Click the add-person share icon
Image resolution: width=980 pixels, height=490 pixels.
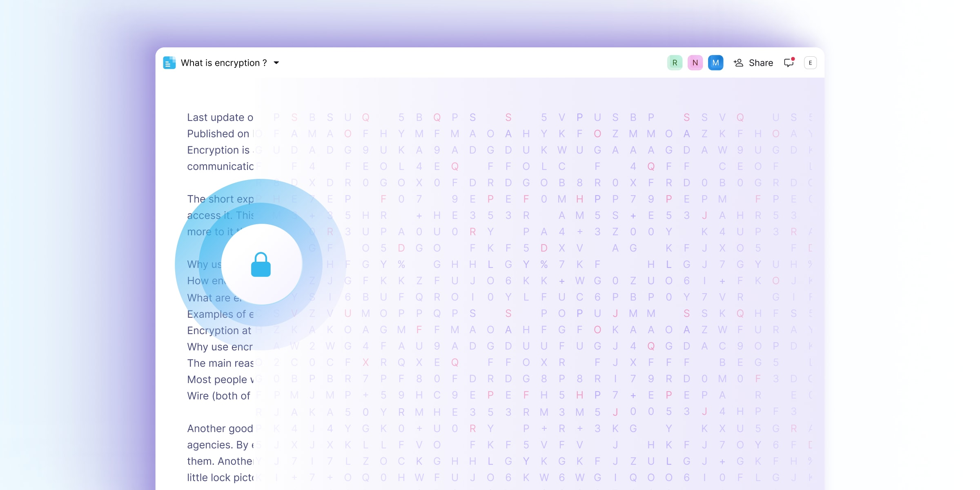pyautogui.click(x=738, y=63)
